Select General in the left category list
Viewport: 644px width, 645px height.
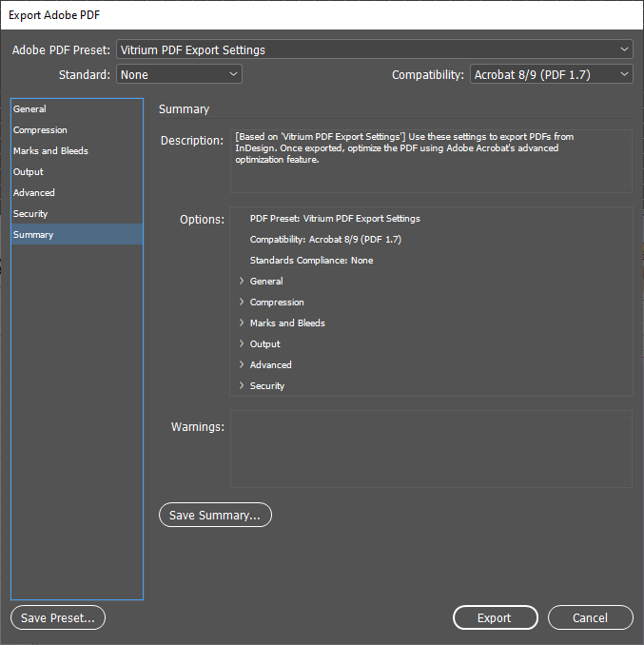(77, 109)
